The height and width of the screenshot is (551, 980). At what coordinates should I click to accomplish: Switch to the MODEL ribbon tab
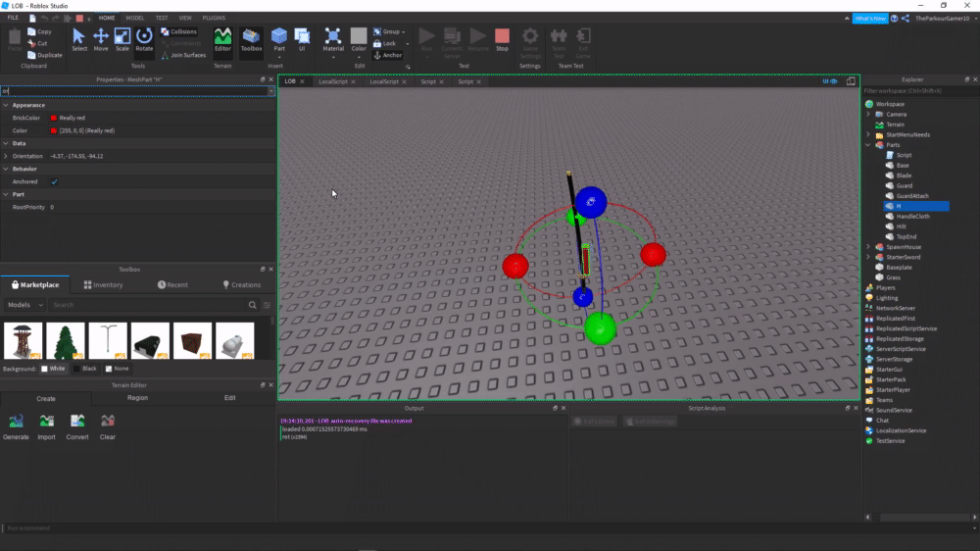(134, 18)
